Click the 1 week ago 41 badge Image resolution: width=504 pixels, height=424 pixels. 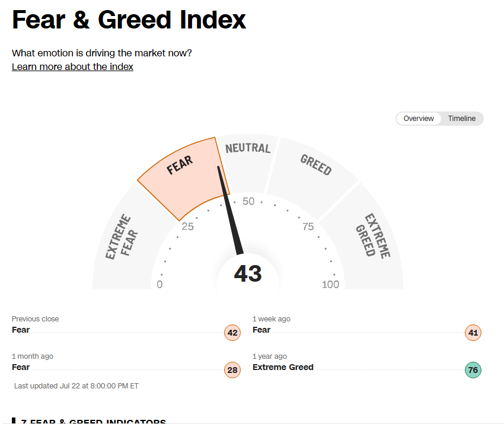tap(473, 333)
